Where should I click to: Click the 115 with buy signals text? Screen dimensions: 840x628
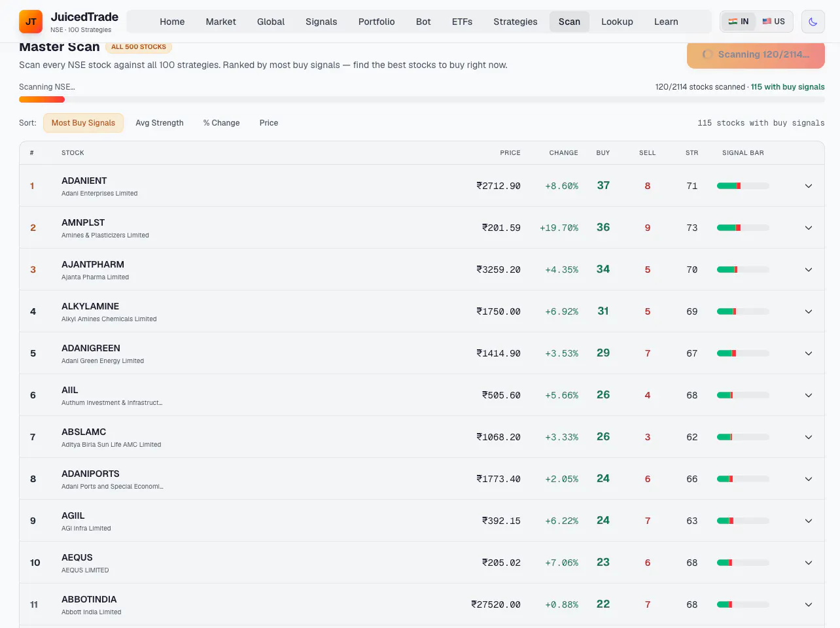click(x=788, y=87)
